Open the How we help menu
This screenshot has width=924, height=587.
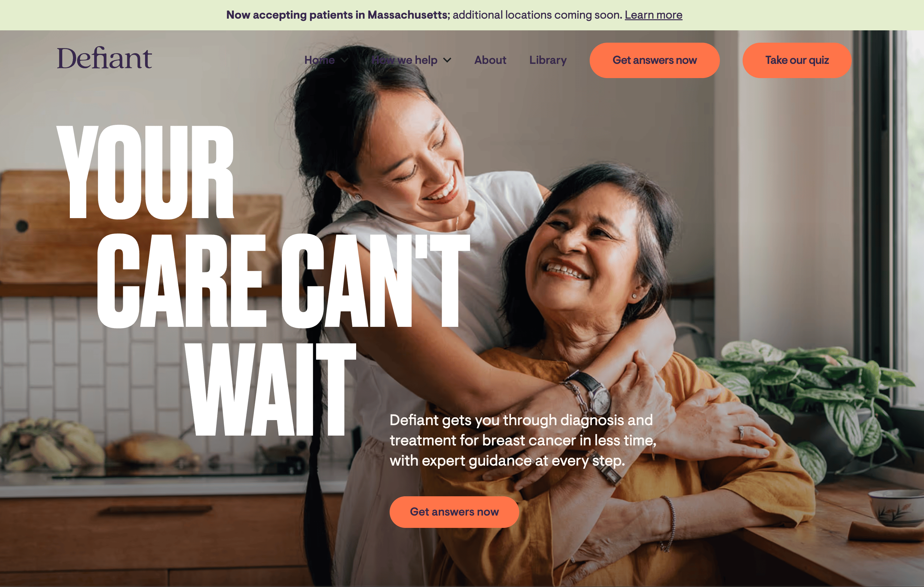405,60
